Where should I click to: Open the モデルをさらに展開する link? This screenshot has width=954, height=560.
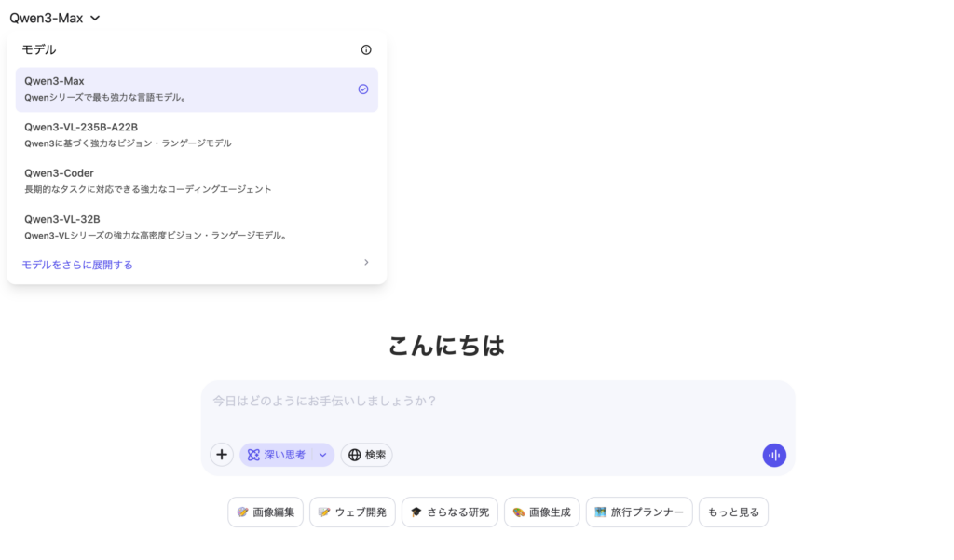point(77,265)
